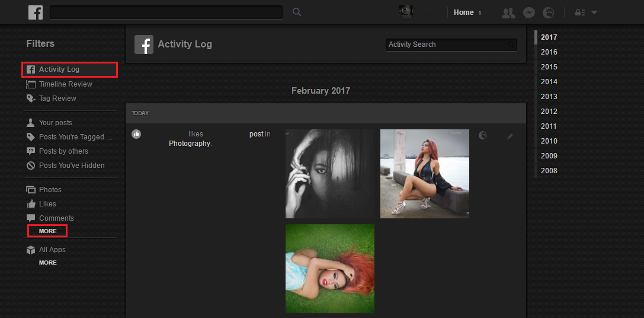Jump to year 2014 in timeline

549,81
